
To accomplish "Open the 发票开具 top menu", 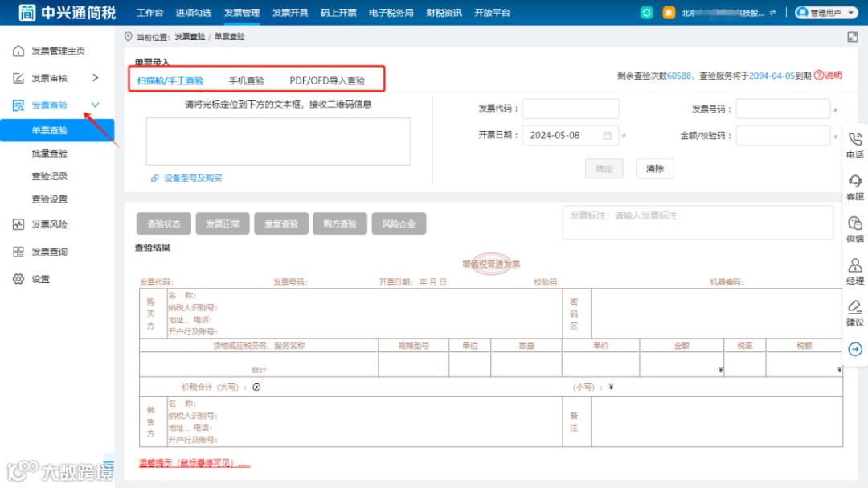I will tap(290, 13).
